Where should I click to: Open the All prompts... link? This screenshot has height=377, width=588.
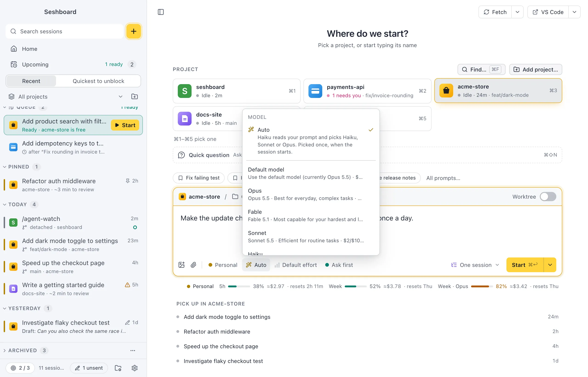point(443,178)
